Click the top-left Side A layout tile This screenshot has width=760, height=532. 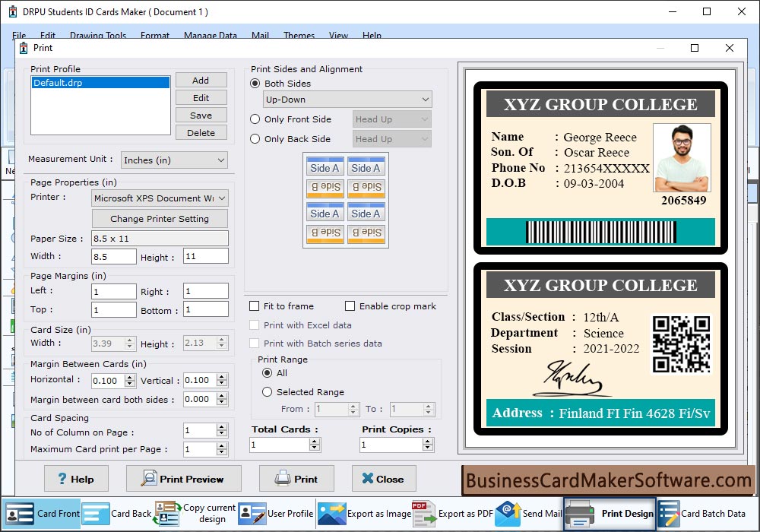click(325, 167)
